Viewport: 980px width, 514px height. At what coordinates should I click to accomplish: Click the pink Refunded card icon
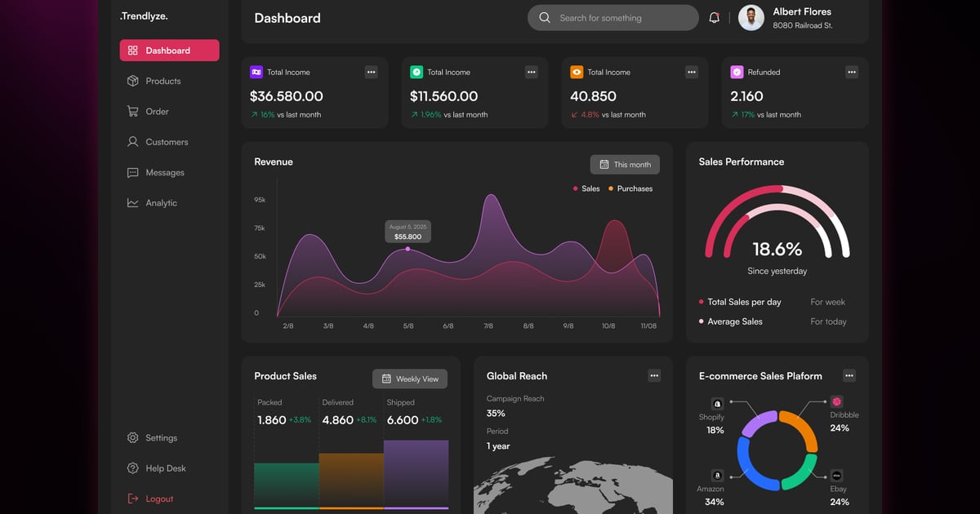tap(737, 72)
